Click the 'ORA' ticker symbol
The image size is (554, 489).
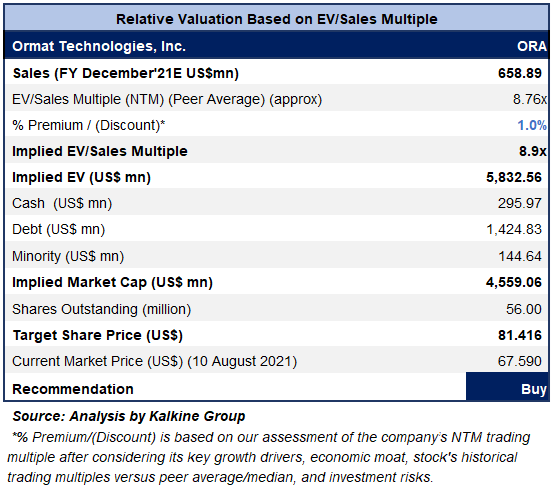(532, 46)
